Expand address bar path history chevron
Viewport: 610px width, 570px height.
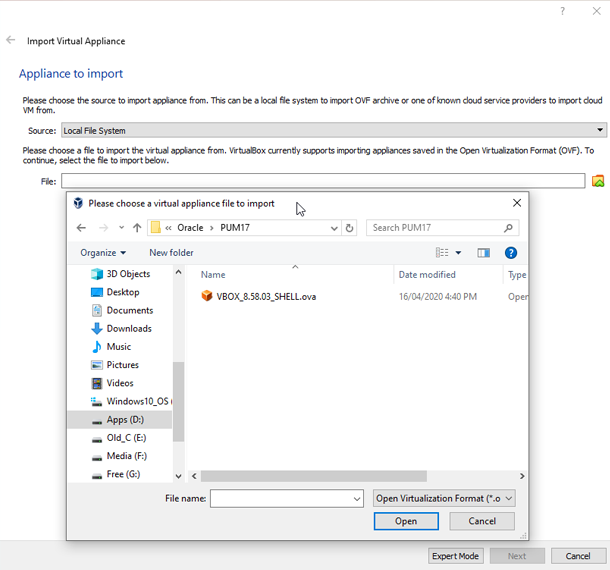(334, 228)
